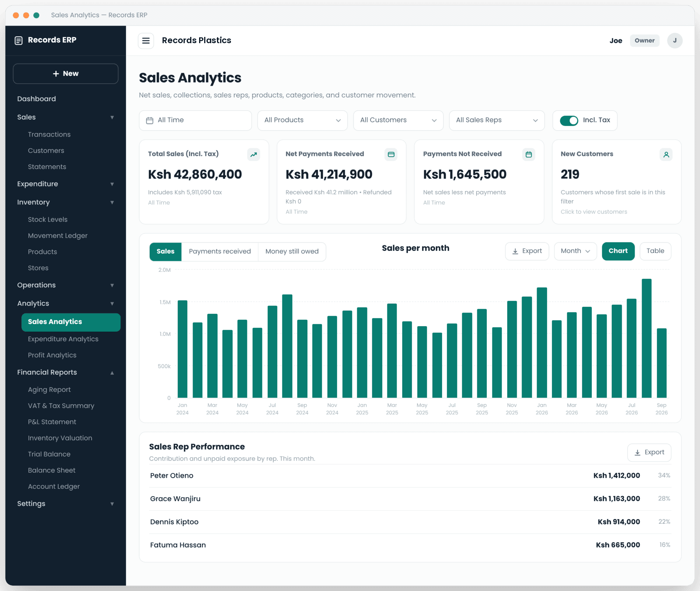Click the Total Sales trend arrow icon

[254, 154]
